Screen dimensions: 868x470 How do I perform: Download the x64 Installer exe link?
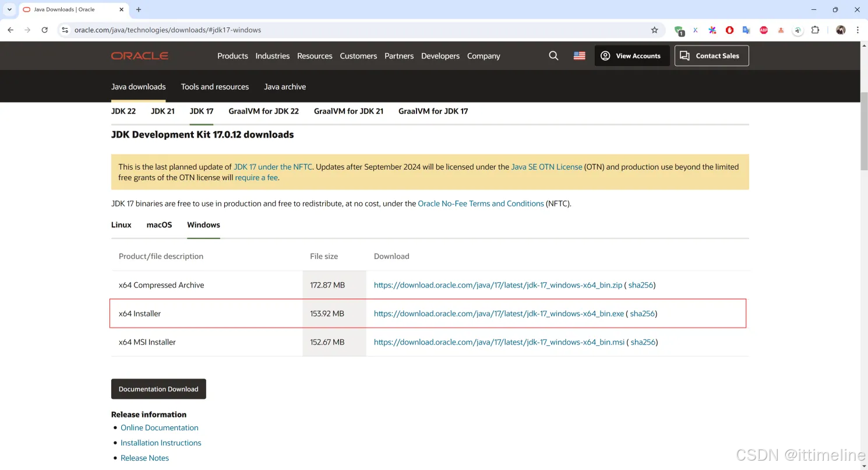tap(499, 314)
